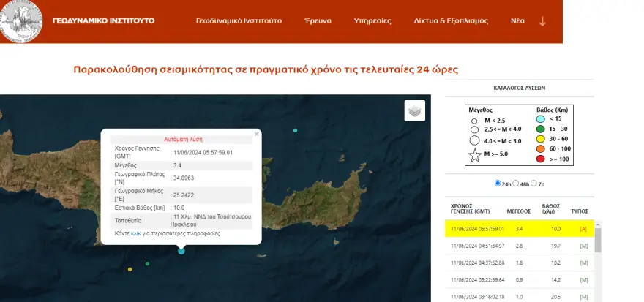This screenshot has height=302, width=644.
Task: Click the small cyan marker north of Crete
Action: 296,130
